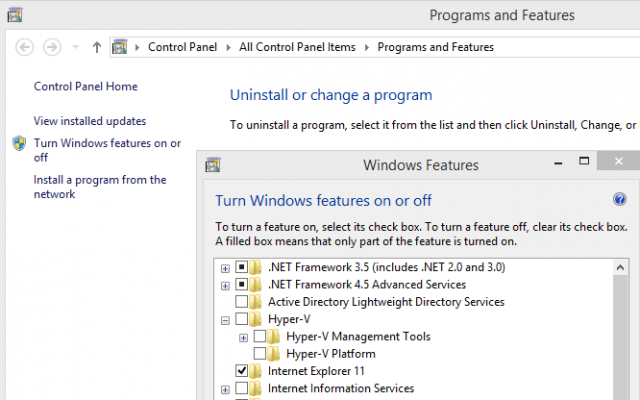Click the Programs and Features window icon

tap(15, 15)
